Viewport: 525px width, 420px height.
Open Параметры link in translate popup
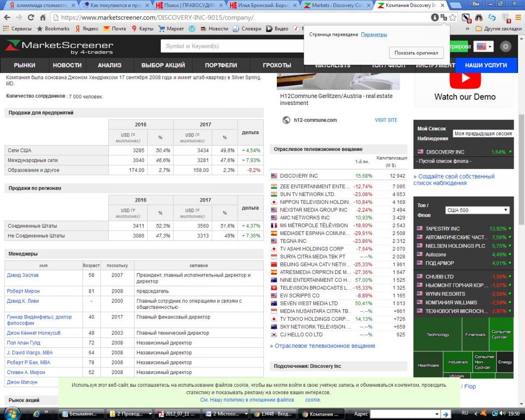click(374, 35)
